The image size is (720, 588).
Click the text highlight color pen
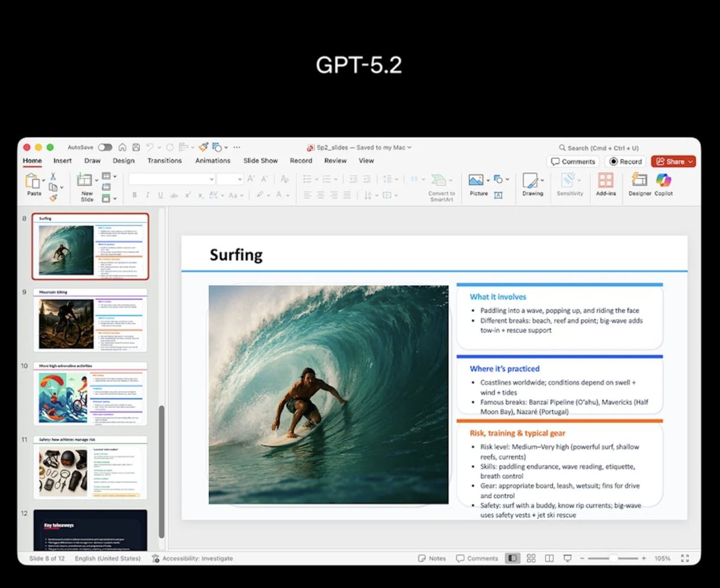(260, 195)
